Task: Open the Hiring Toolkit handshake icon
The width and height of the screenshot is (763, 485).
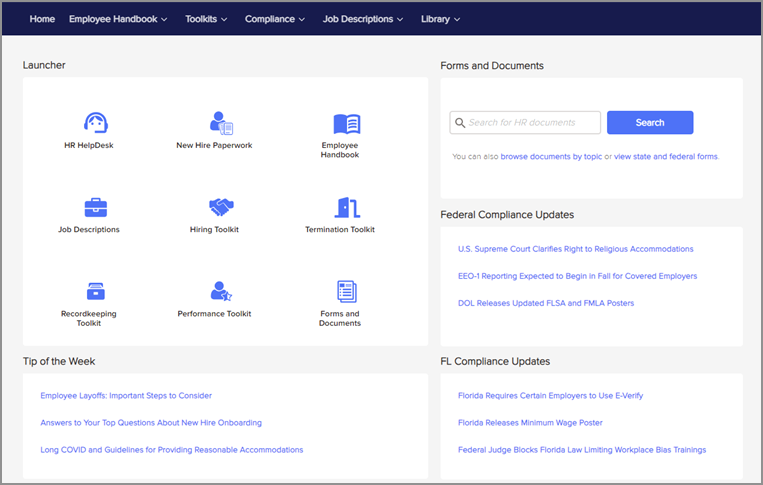Action: [221, 208]
